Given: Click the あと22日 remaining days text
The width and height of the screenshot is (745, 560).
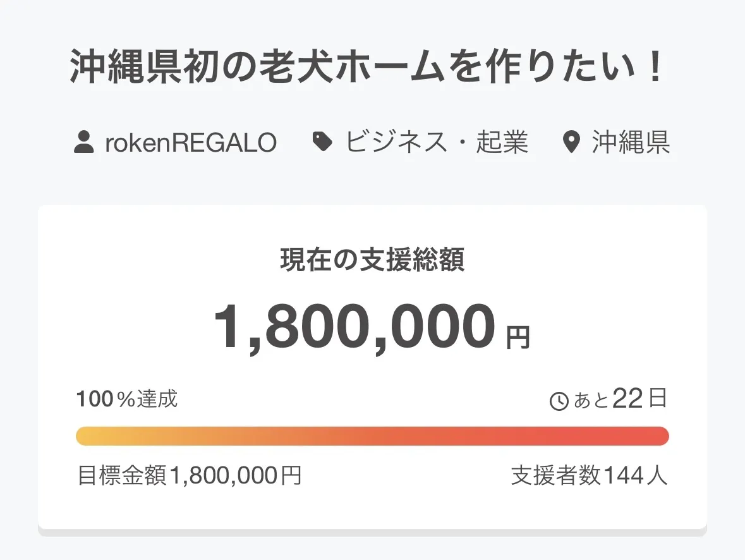Looking at the screenshot, I should [x=619, y=399].
